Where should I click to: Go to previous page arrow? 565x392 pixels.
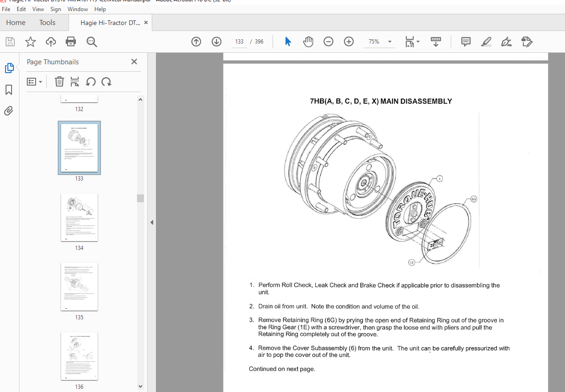196,42
